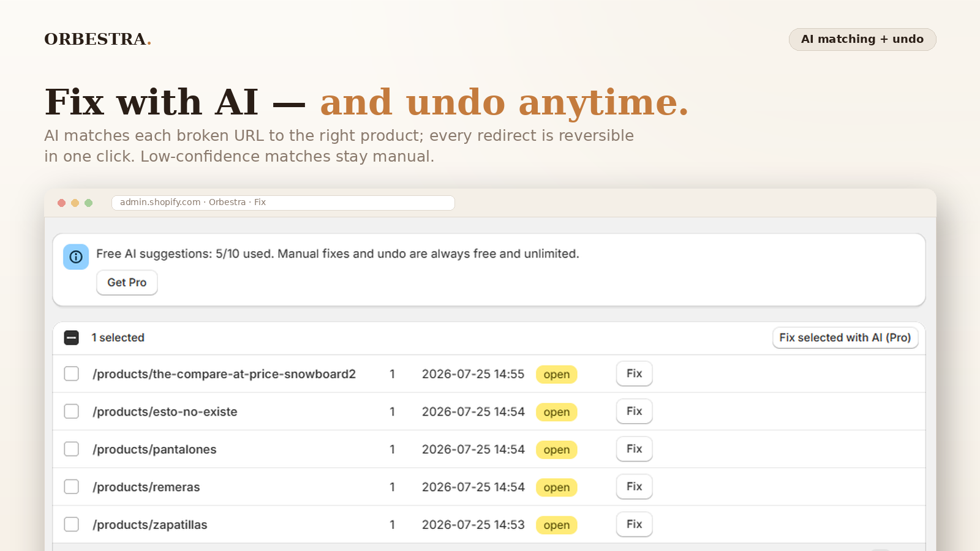Click the open status badge for remeras
Viewport: 980px width, 551px height.
click(x=557, y=487)
